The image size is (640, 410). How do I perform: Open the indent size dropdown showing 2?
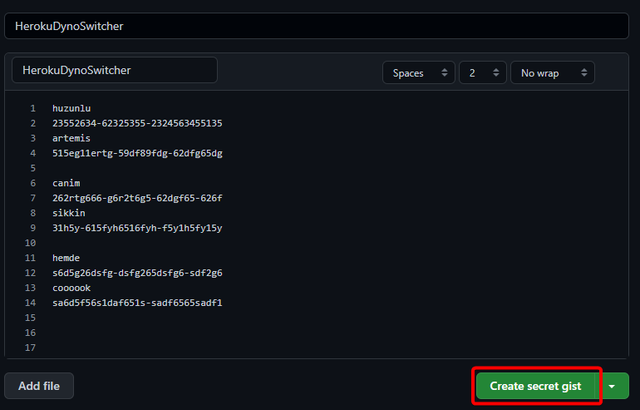click(x=481, y=73)
